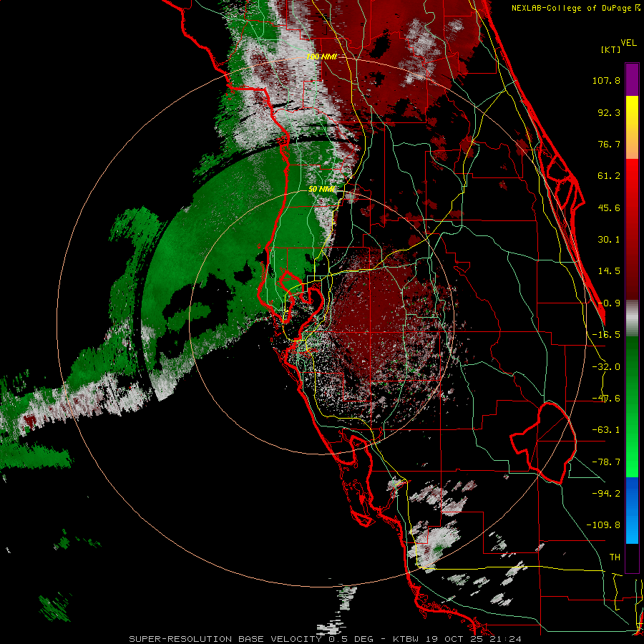Select the 45.6 velocity scale value
This screenshot has width=644, height=644.
[609, 208]
